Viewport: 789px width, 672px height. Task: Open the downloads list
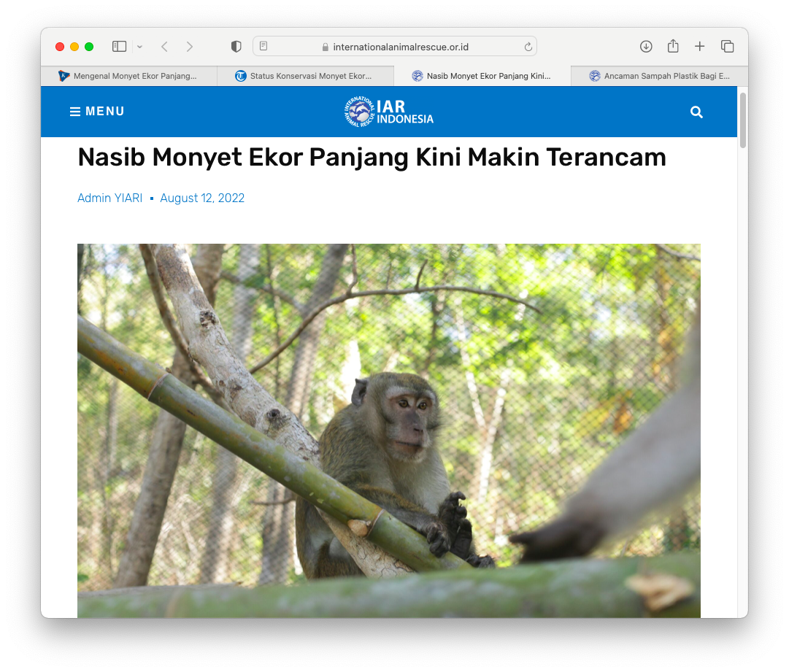646,46
